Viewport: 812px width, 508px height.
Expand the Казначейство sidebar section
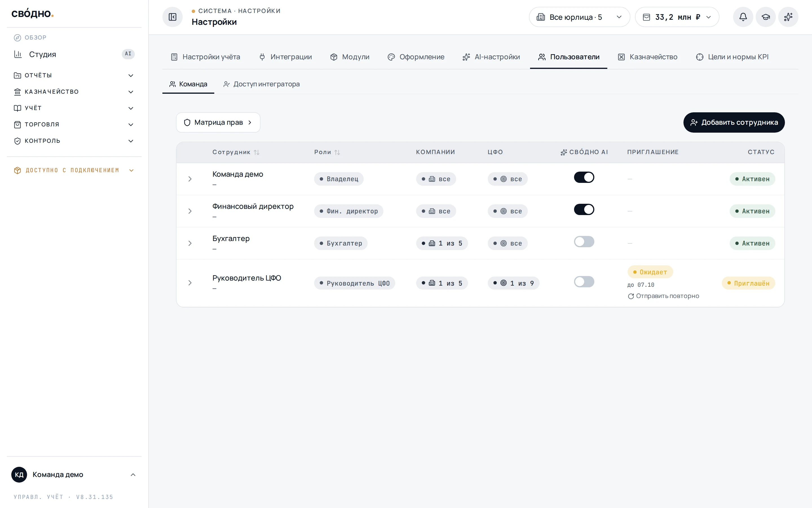(74, 92)
